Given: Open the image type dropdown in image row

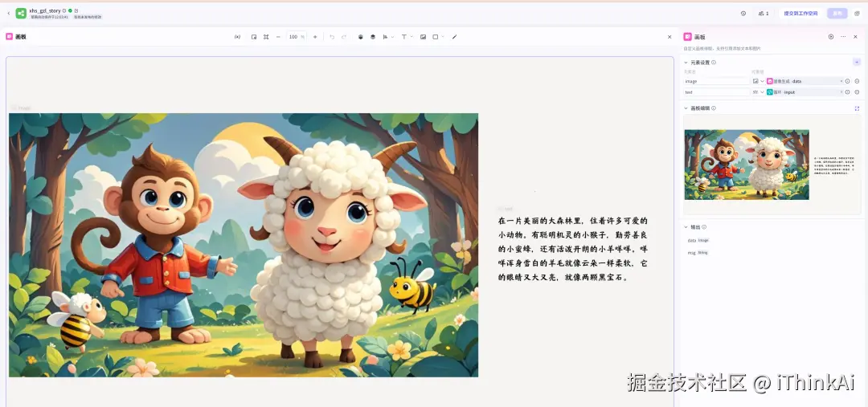Looking at the screenshot, I should pos(759,81).
